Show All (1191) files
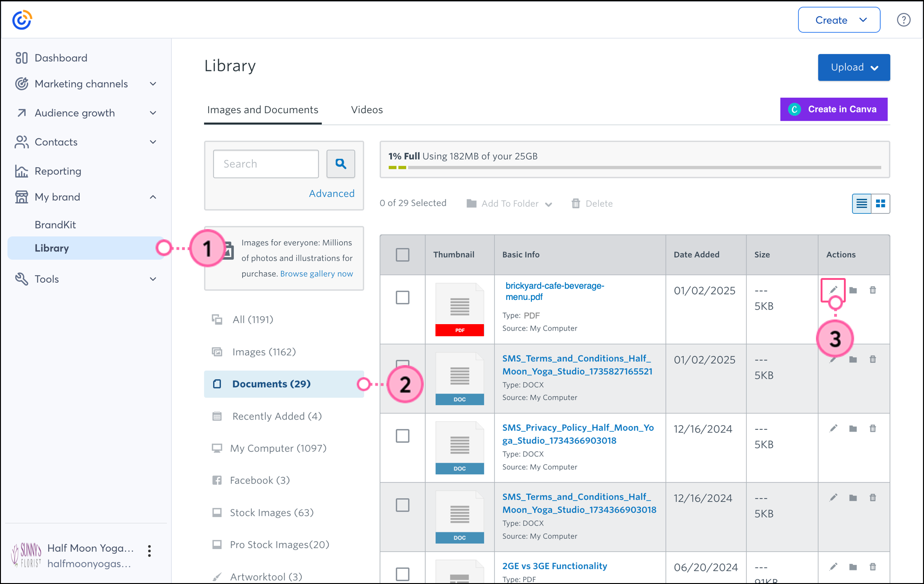Viewport: 924px width, 584px height. click(253, 319)
